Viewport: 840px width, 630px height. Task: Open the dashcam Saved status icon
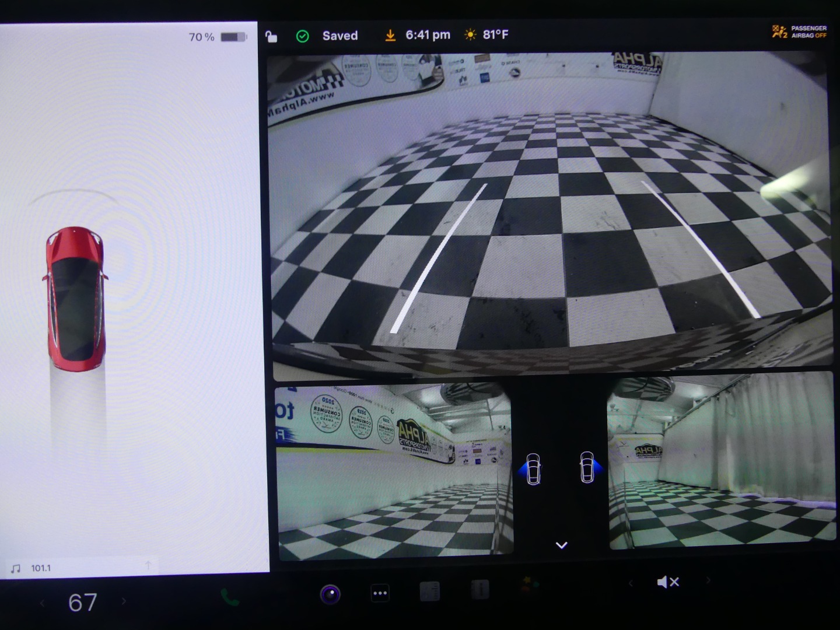point(303,36)
